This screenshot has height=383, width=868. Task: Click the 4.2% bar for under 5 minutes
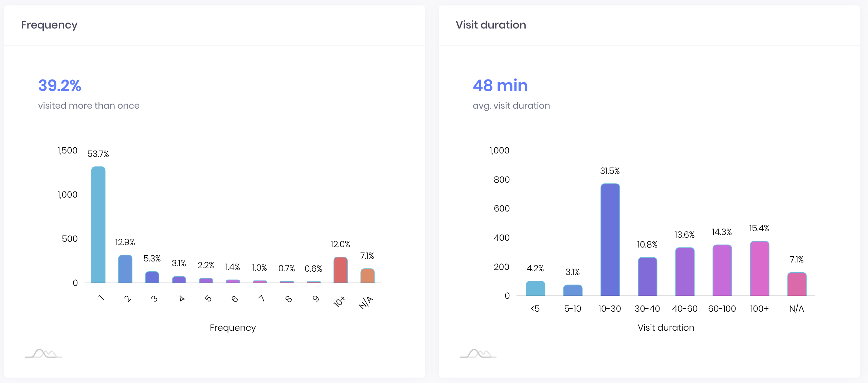[x=536, y=288]
